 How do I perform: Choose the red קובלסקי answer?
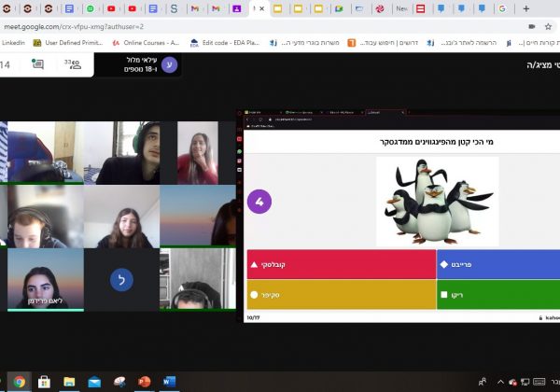point(342,264)
